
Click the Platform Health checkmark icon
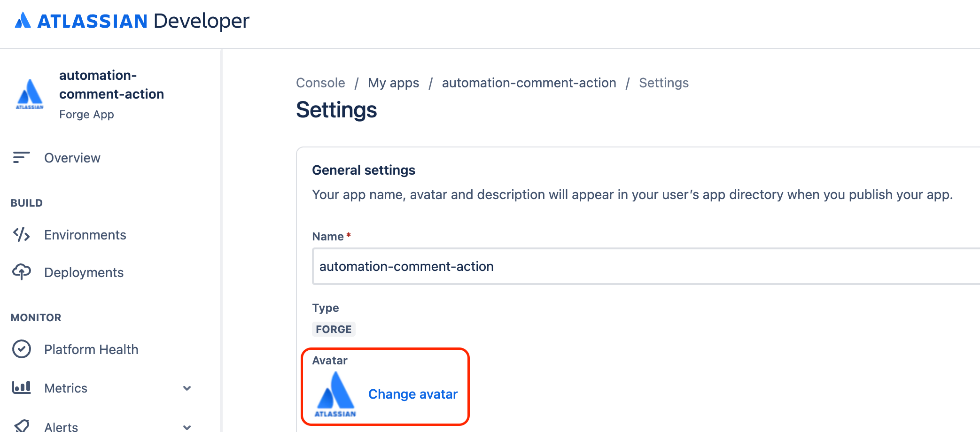pyautogui.click(x=21, y=349)
